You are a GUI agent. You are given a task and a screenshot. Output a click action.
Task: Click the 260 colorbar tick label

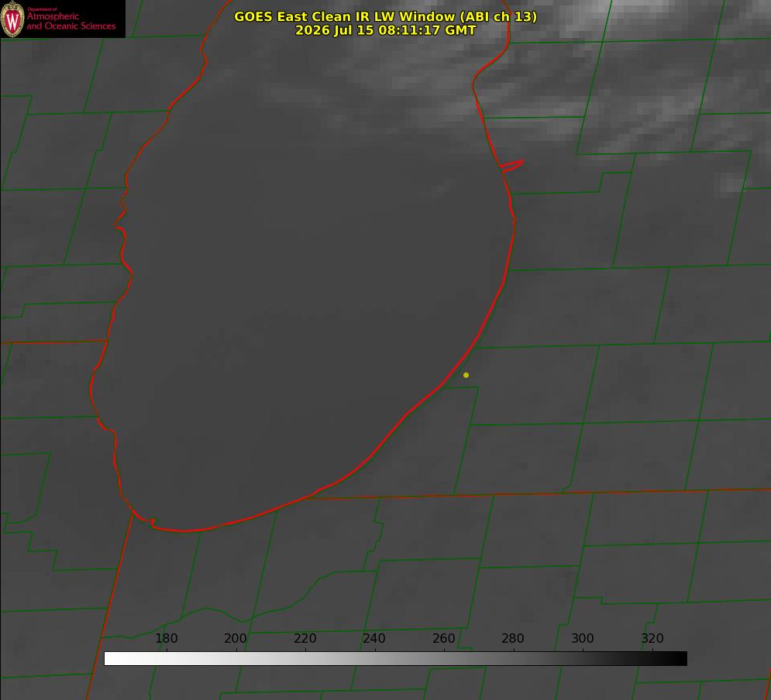[x=443, y=638]
